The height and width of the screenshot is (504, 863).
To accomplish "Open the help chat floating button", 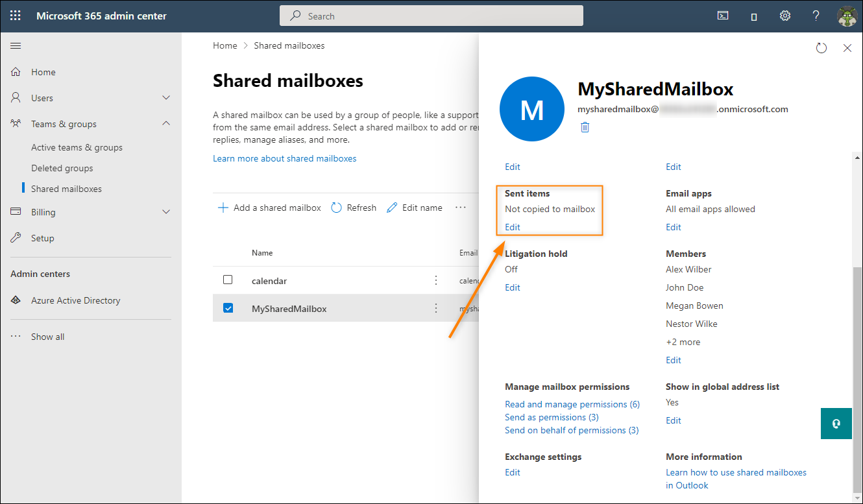I will pos(836,424).
